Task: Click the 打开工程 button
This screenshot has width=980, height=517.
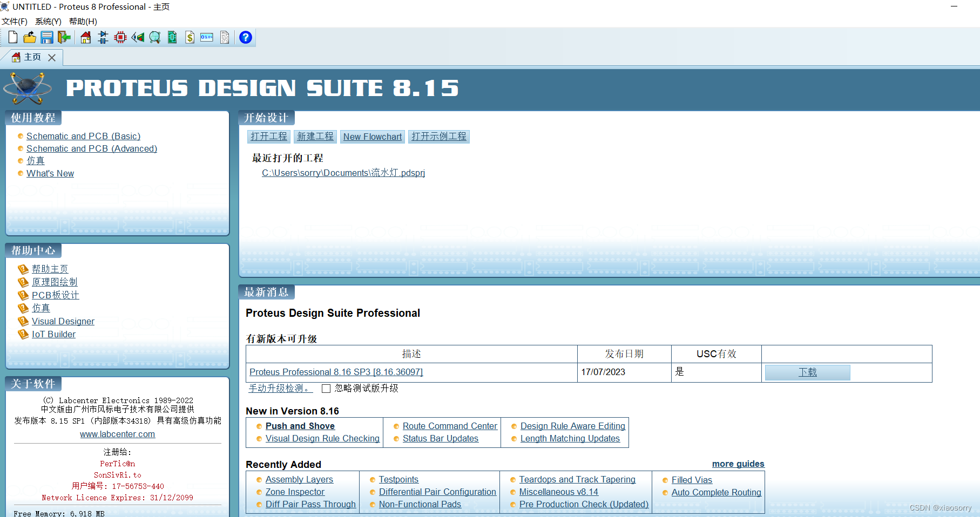Action: [x=269, y=137]
